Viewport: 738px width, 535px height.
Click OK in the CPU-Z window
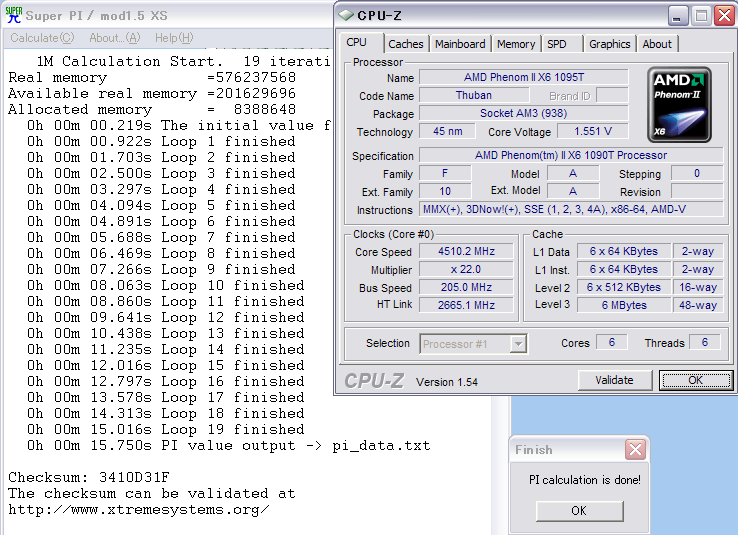coord(696,380)
